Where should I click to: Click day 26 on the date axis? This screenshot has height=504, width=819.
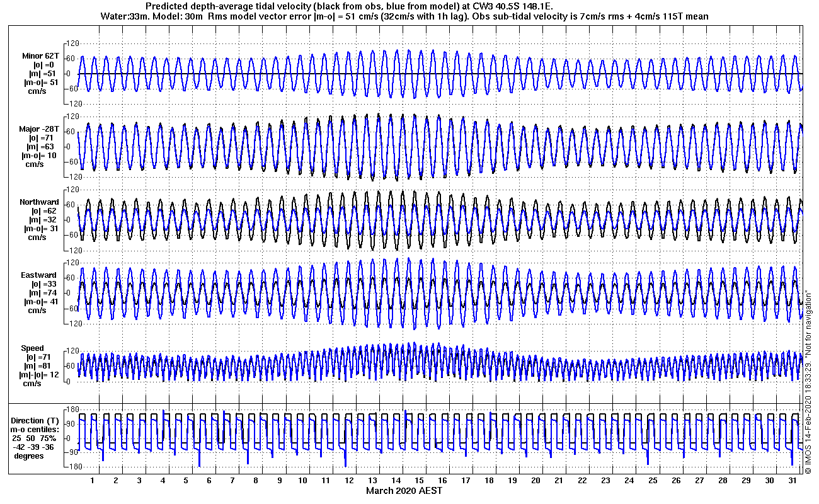coord(675,481)
